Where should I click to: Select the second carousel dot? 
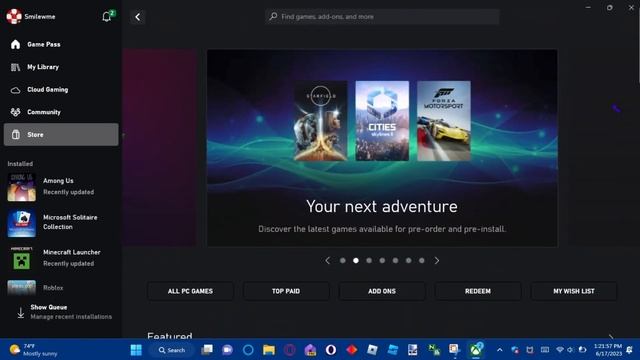tap(356, 260)
